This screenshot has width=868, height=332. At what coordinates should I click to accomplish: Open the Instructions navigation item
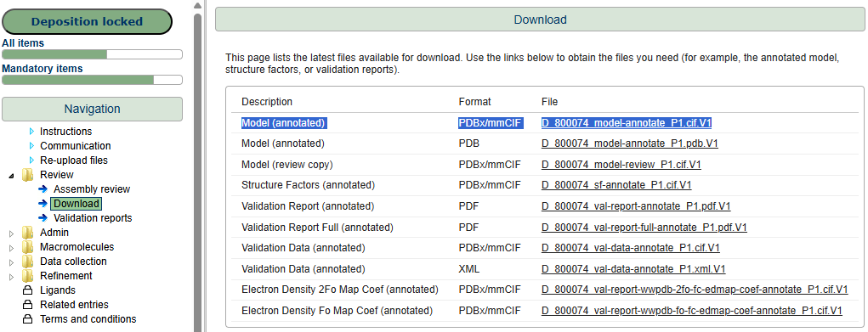[x=65, y=132]
